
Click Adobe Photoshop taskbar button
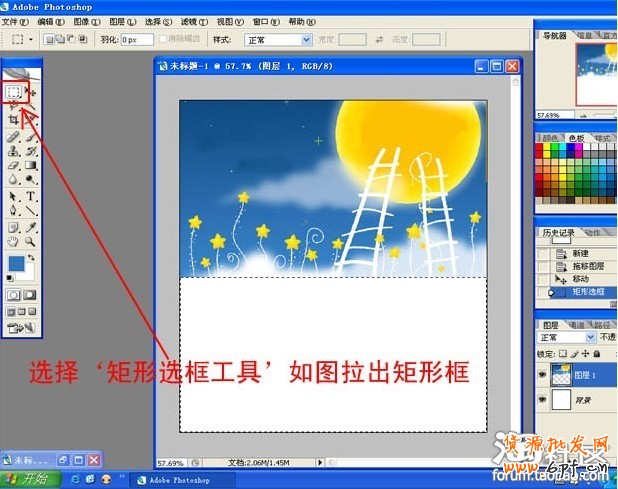183,480
